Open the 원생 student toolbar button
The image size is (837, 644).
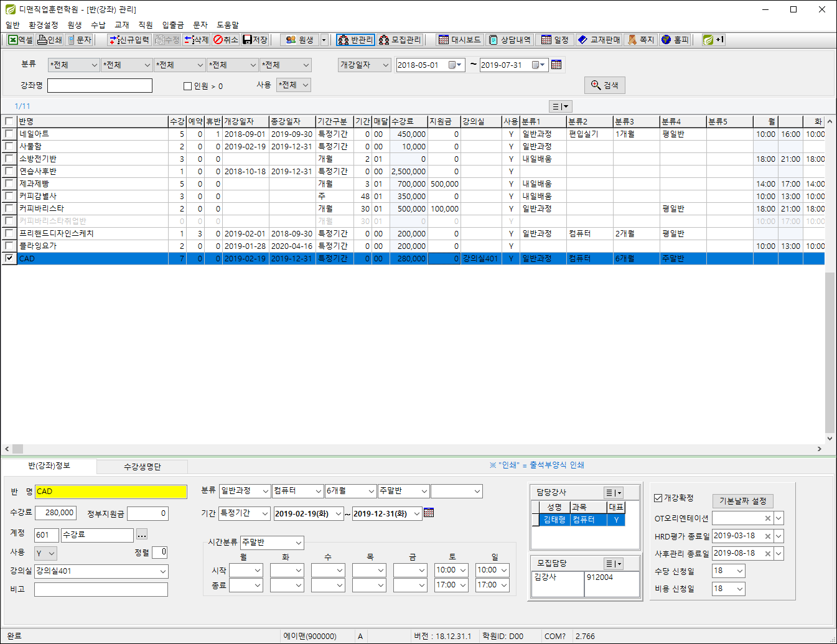[299, 40]
